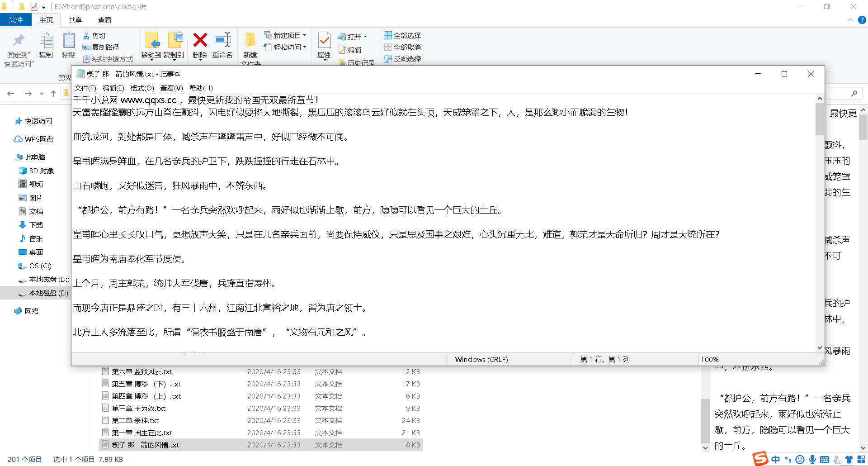The width and height of the screenshot is (868, 466).
Task: Click the Pin to Quick Access icon
Action: [19, 40]
